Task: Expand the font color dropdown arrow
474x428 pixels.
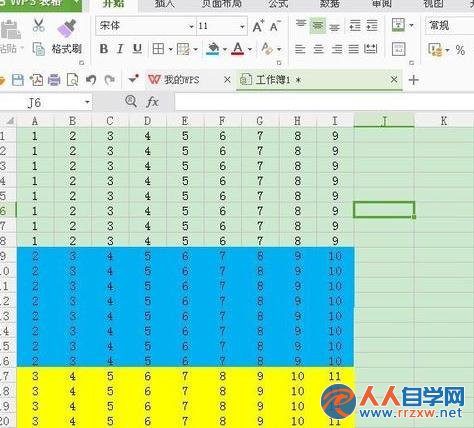Action: (x=250, y=50)
